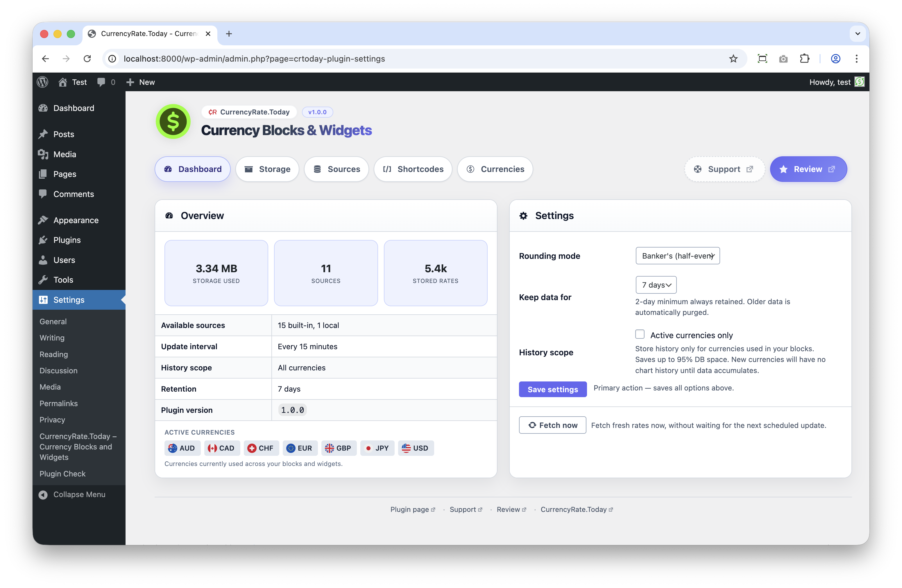Open the Rounding mode dropdown
Viewport: 902px width, 588px height.
(677, 256)
